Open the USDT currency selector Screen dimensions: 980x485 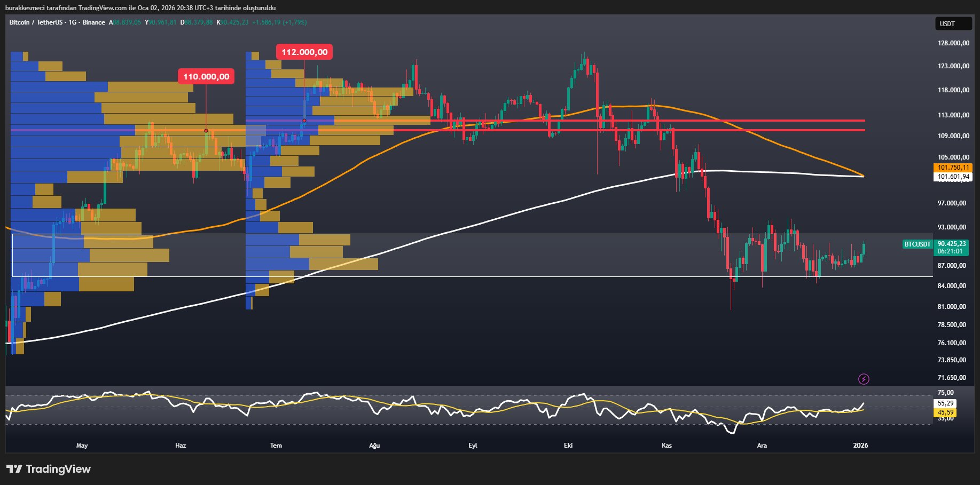(953, 23)
